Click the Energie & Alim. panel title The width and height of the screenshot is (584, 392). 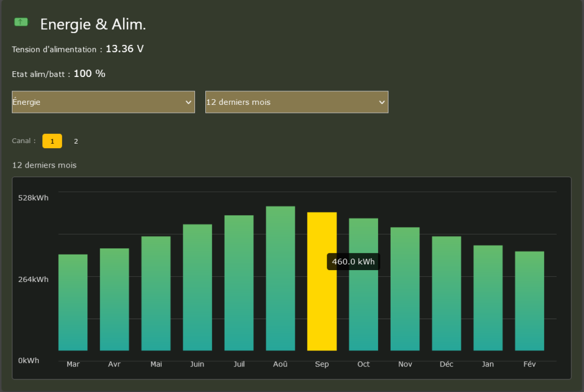coord(93,24)
